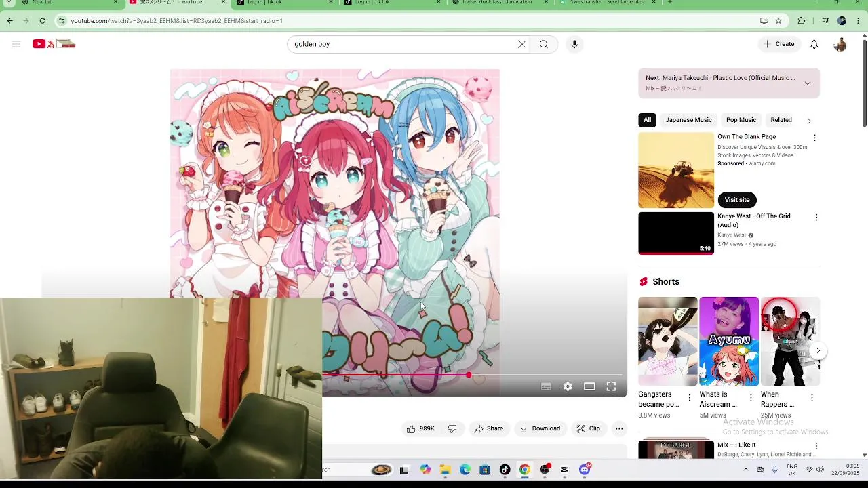Open Chrome extensions puzzle icon

coord(802,21)
